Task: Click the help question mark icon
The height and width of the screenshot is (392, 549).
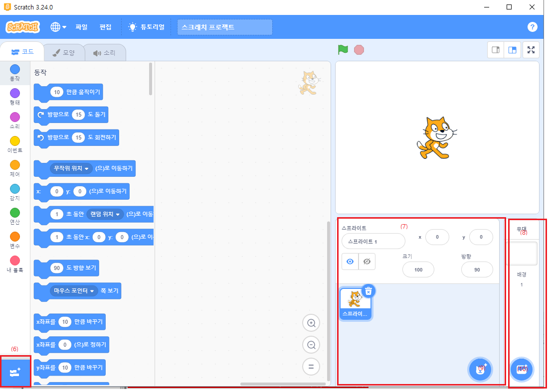Action: [x=532, y=27]
